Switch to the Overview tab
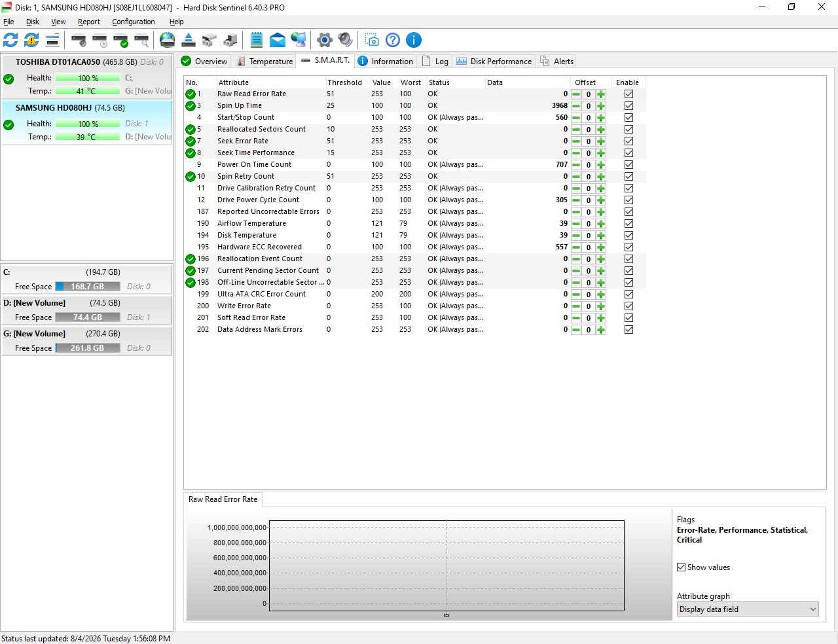Viewport: 838px width, 644px height. coord(204,61)
